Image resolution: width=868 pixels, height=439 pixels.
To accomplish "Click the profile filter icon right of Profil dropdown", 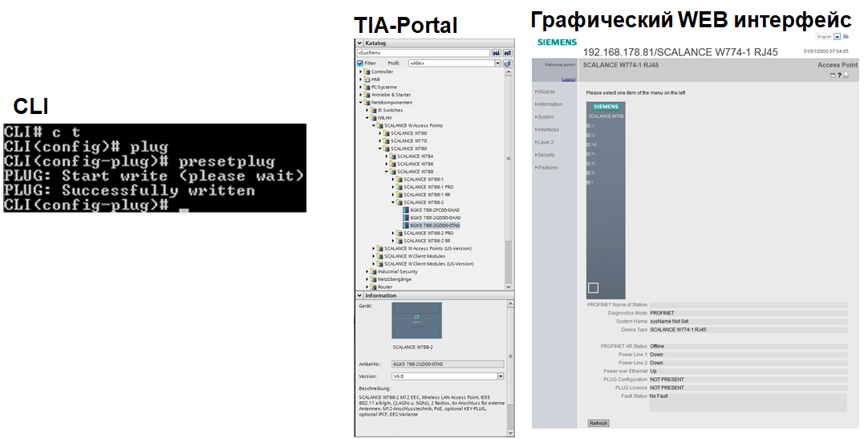I will pyautogui.click(x=508, y=63).
